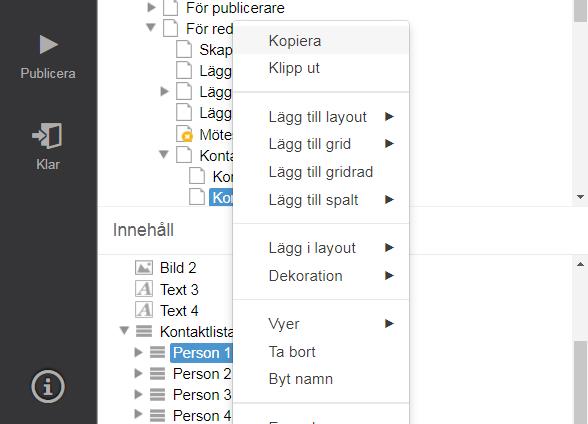Expand the För publicerare tree node
Screen dimensions: 588x424
click(x=151, y=7)
